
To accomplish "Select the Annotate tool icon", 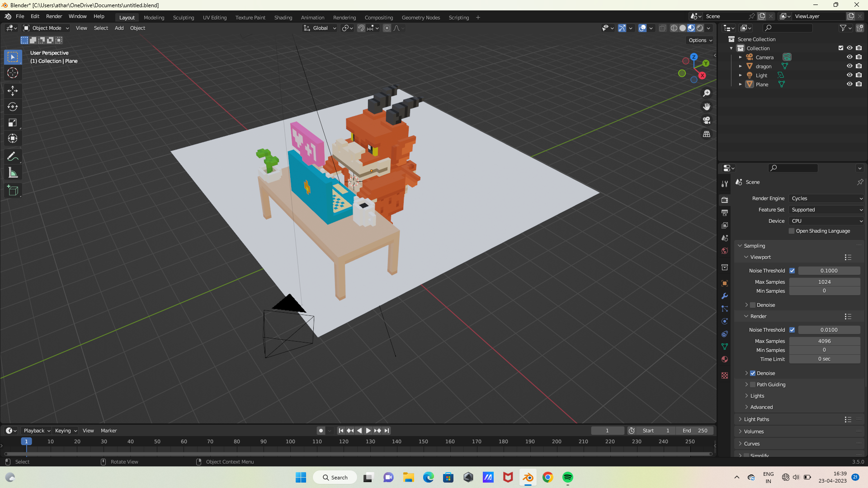I will pos(13,157).
